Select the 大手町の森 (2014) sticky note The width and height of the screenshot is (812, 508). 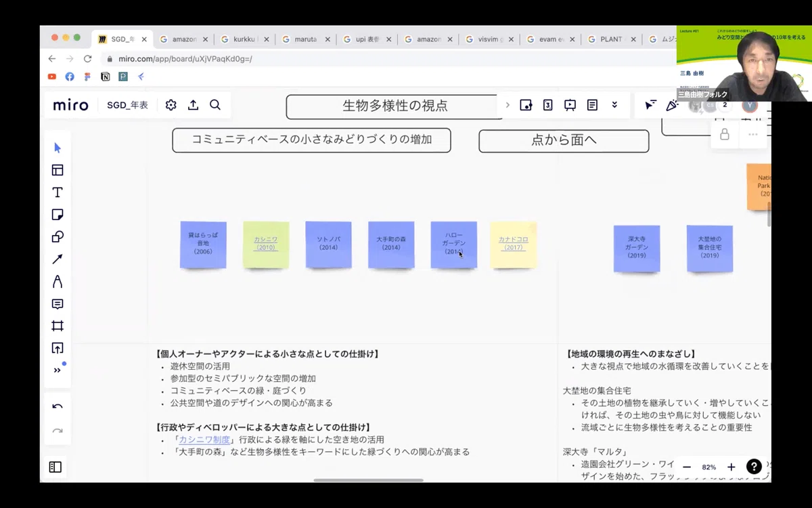391,245
